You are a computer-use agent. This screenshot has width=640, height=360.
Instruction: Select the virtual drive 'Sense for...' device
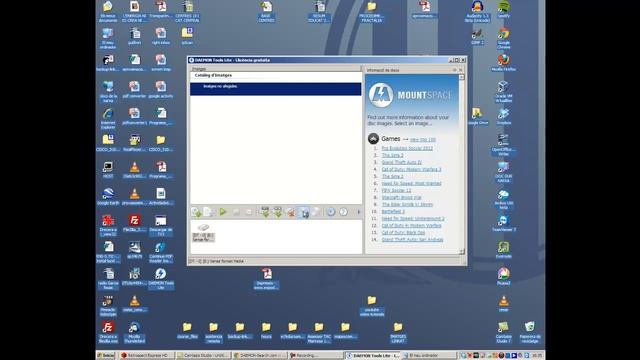click(x=203, y=233)
